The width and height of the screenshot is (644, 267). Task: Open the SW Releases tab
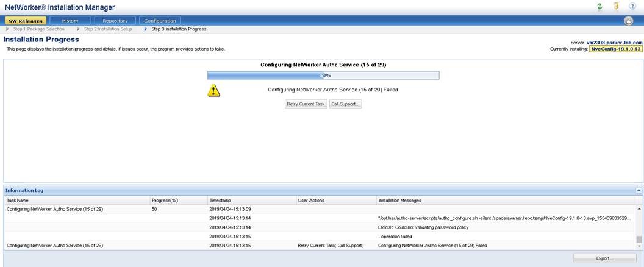pyautogui.click(x=26, y=21)
